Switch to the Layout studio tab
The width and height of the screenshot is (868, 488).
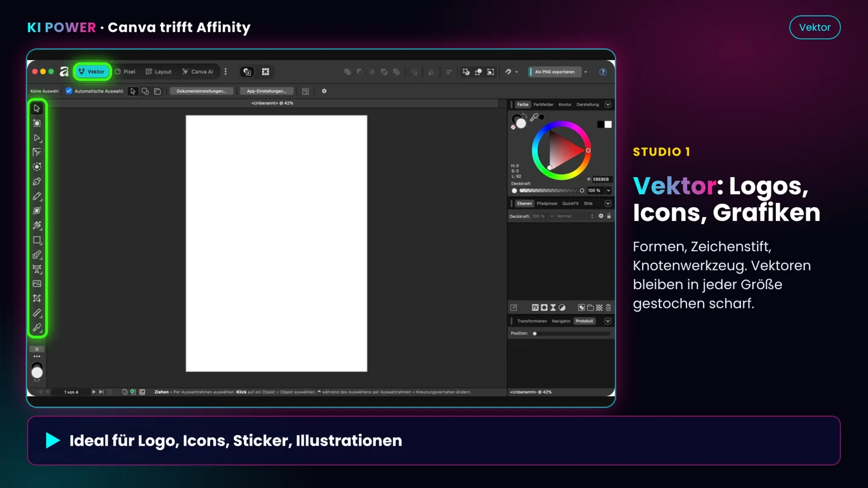159,72
